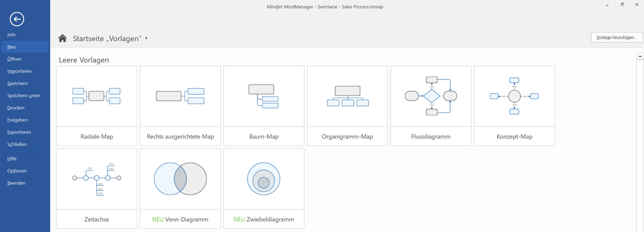Image resolution: width=644 pixels, height=232 pixels.
Task: Click the home icon beside Startseite
Action: pos(63,39)
